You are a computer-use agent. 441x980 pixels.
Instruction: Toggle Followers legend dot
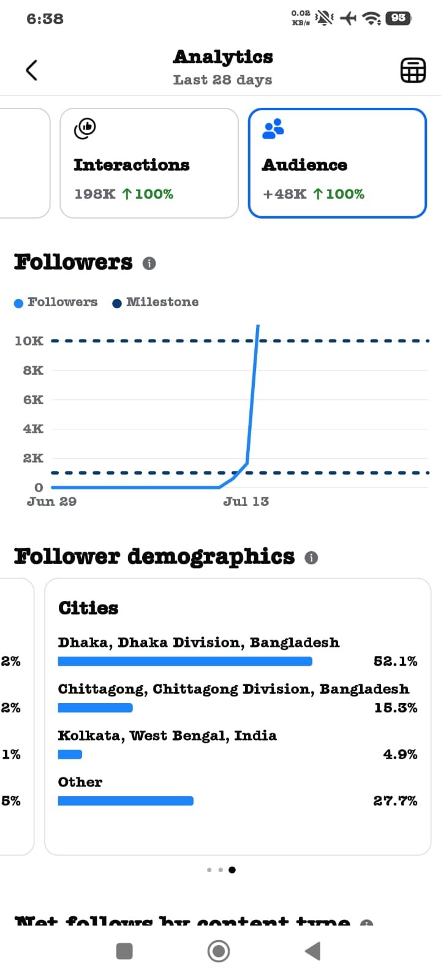tap(18, 303)
